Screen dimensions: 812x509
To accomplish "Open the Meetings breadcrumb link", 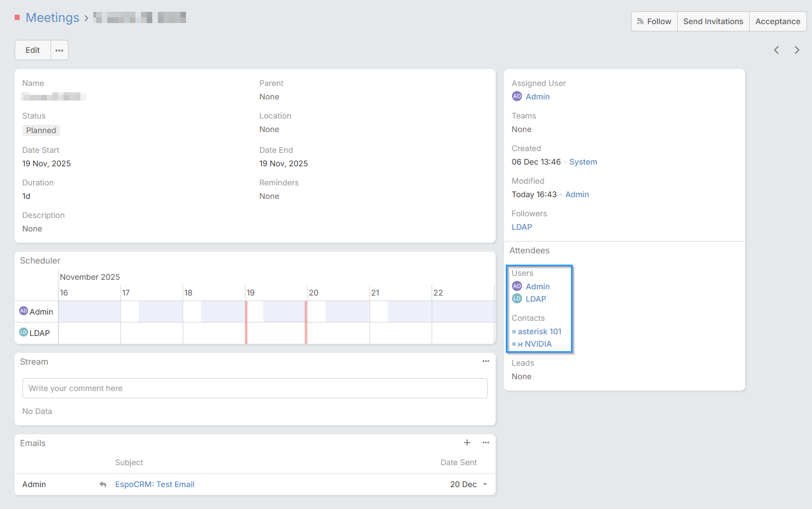I will pos(52,18).
